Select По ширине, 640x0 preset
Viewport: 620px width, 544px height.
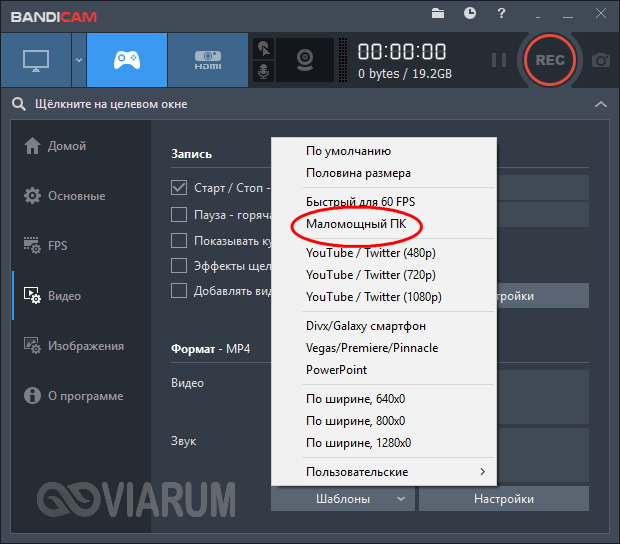coord(384,399)
